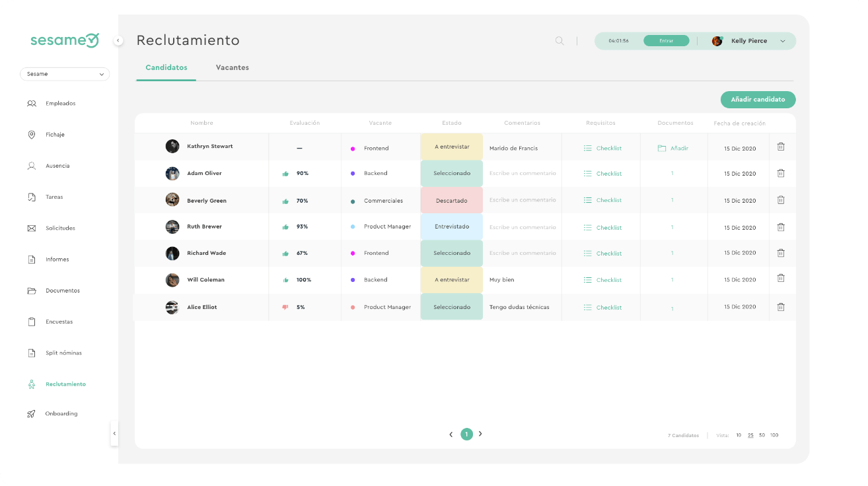The height and width of the screenshot is (486, 868).
Task: Set the view to 50 candidates per page
Action: tap(762, 435)
